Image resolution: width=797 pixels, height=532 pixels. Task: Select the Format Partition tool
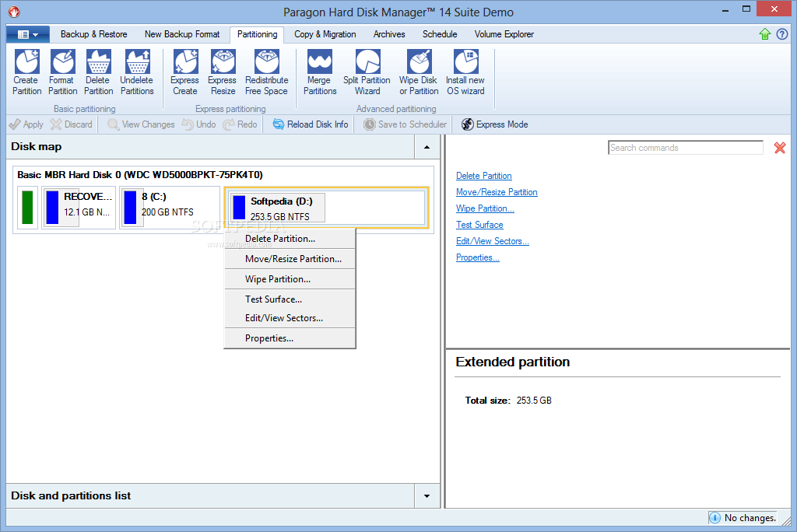[x=62, y=72]
